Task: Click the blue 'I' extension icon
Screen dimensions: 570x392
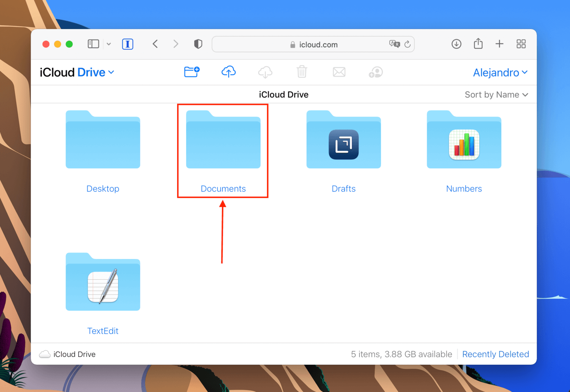Action: click(x=128, y=44)
